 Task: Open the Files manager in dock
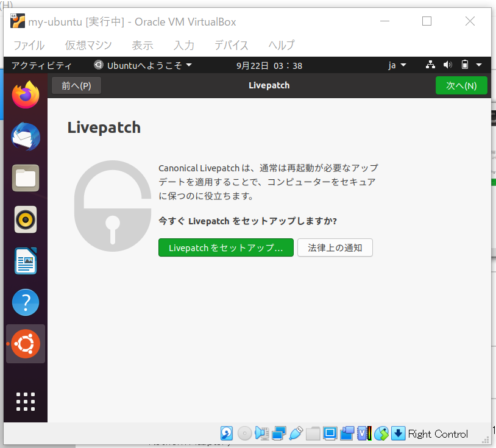26,178
